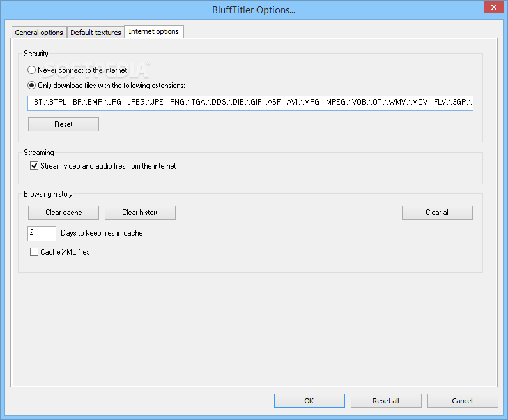Screen dimensions: 508x420
Task: Click the days to keep files field
Action: (x=42, y=233)
